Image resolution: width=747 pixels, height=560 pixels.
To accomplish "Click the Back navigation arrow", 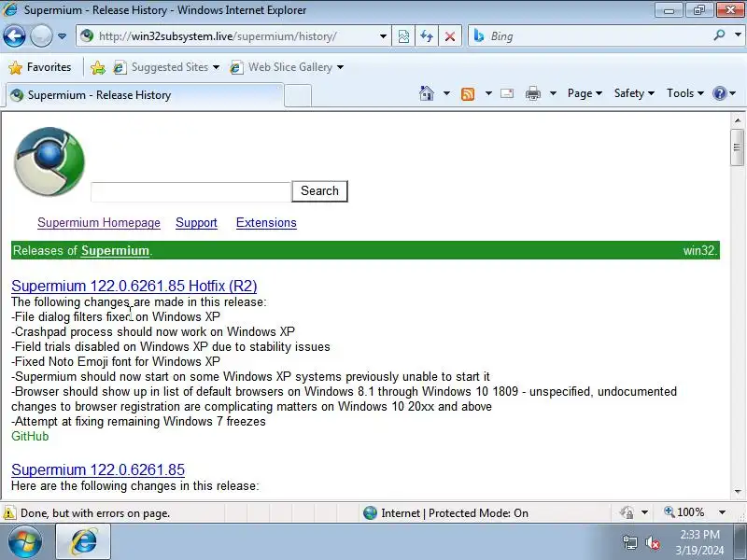I will [x=14, y=35].
